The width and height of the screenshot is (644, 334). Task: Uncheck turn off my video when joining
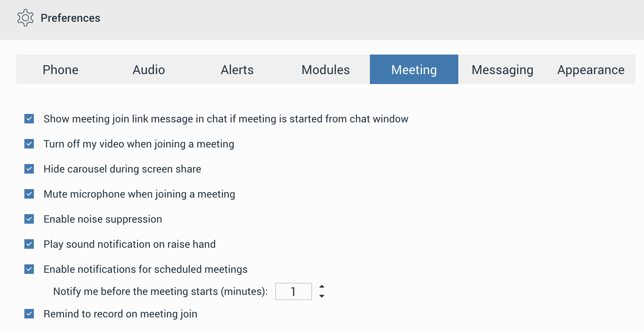coord(29,144)
